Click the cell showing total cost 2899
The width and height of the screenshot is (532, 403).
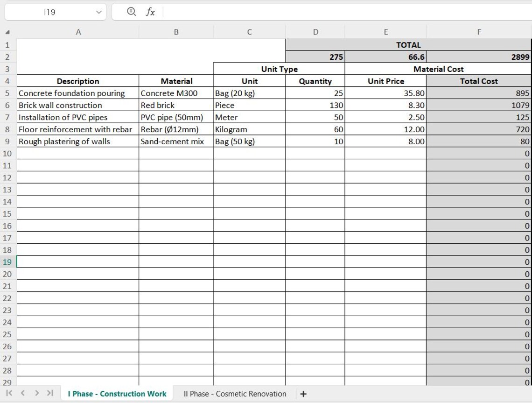tap(479, 57)
